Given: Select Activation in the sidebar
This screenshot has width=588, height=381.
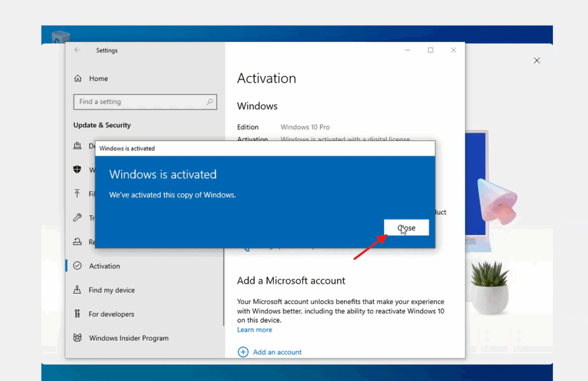Looking at the screenshot, I should [105, 266].
